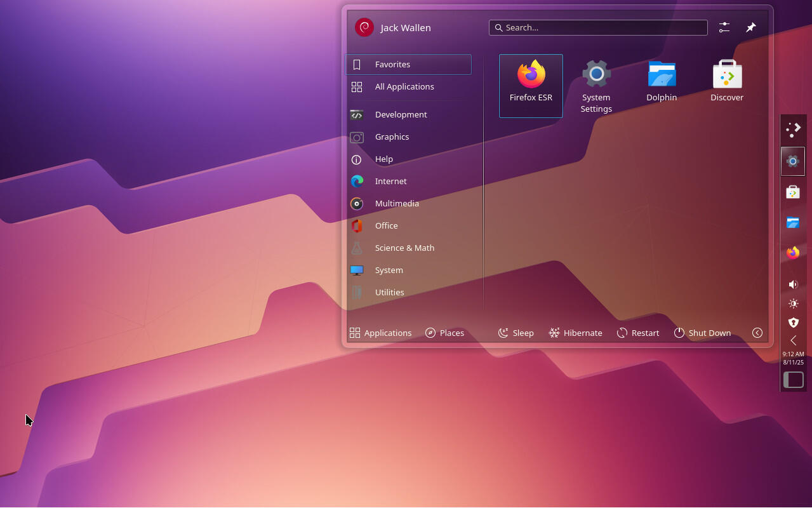The height and width of the screenshot is (508, 812).
Task: Browse the Multimedia application category
Action: (x=397, y=203)
